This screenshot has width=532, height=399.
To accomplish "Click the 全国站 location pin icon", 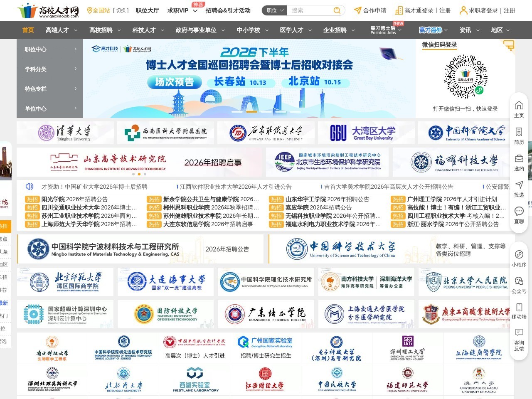I will click(x=89, y=10).
